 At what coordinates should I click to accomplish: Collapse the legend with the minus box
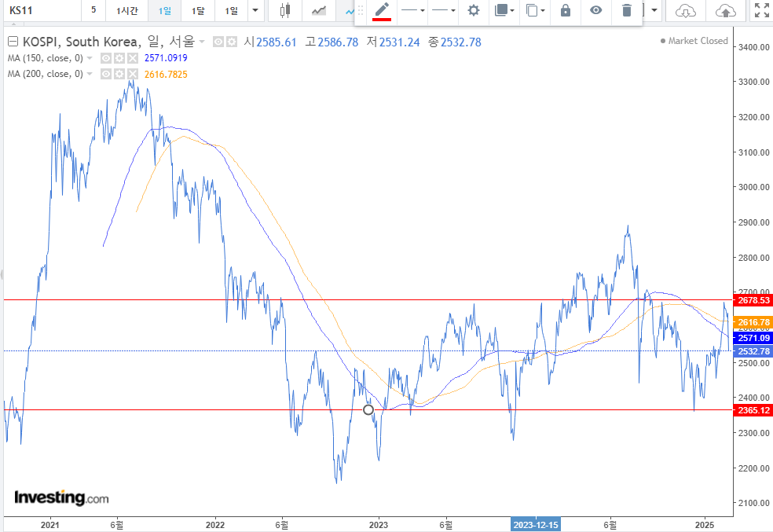(x=13, y=42)
